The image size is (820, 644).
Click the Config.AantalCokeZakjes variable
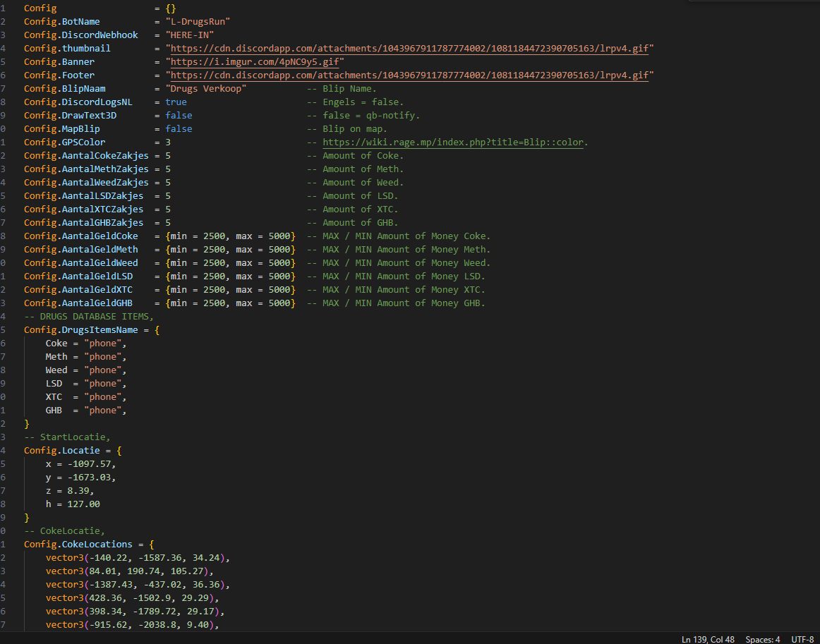(86, 156)
